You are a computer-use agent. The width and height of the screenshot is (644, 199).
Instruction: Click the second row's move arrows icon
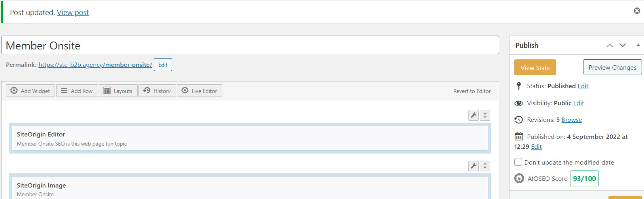[x=485, y=166]
